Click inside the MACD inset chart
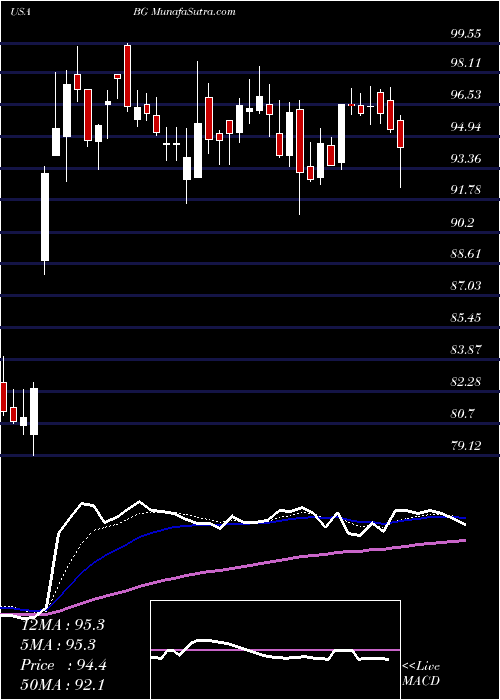Screen dimensions: 500x700 [x=276, y=650]
